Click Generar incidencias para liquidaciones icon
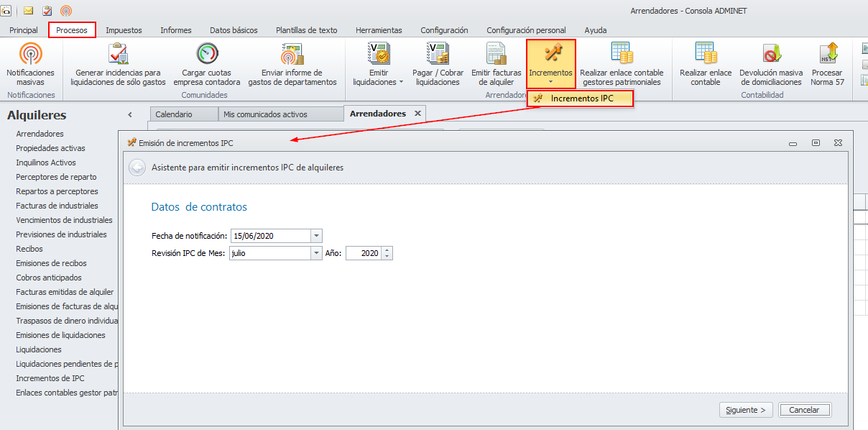The width and height of the screenshot is (868, 430). (118, 53)
